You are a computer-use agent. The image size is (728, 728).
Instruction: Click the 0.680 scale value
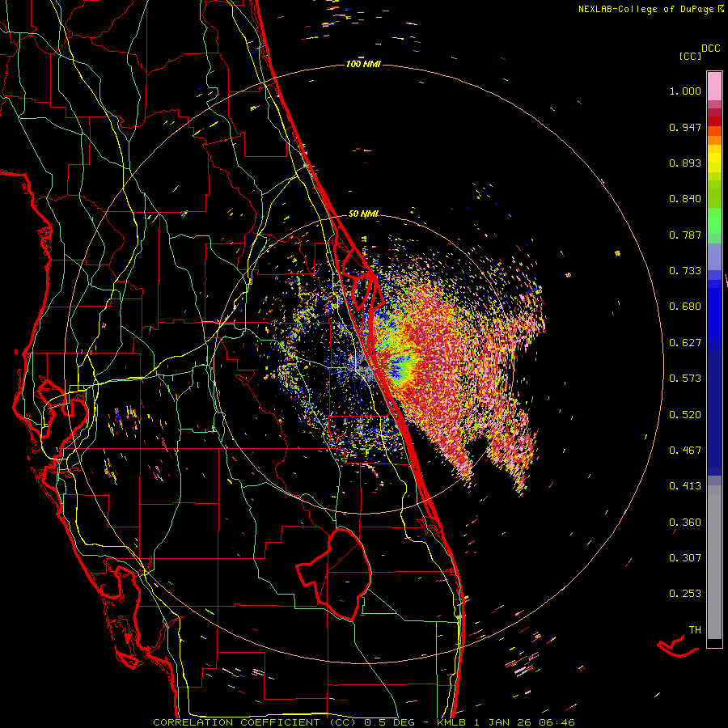pyautogui.click(x=685, y=307)
